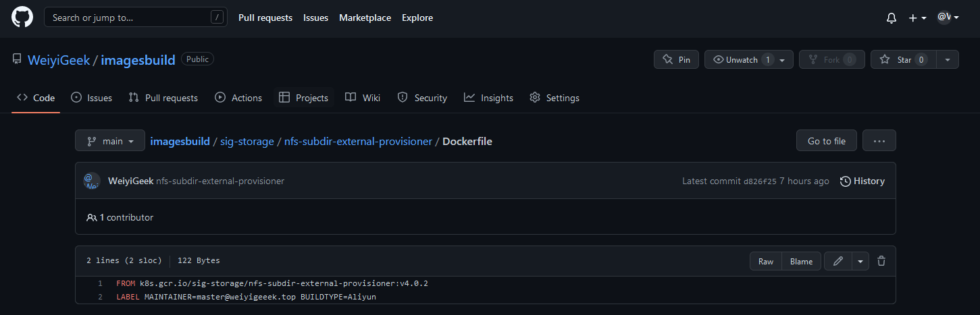
Task: Open the Security tab
Action: pyautogui.click(x=422, y=98)
